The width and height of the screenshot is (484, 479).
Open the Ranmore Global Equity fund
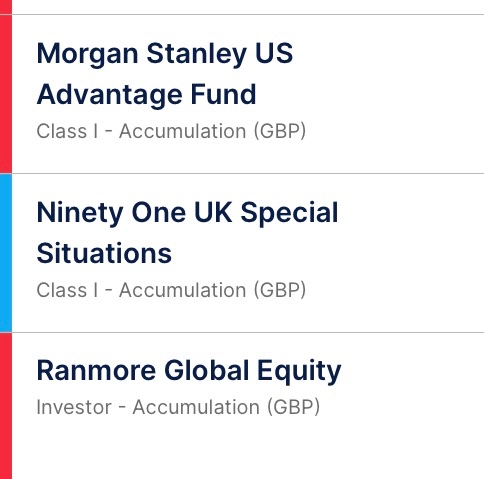point(189,372)
